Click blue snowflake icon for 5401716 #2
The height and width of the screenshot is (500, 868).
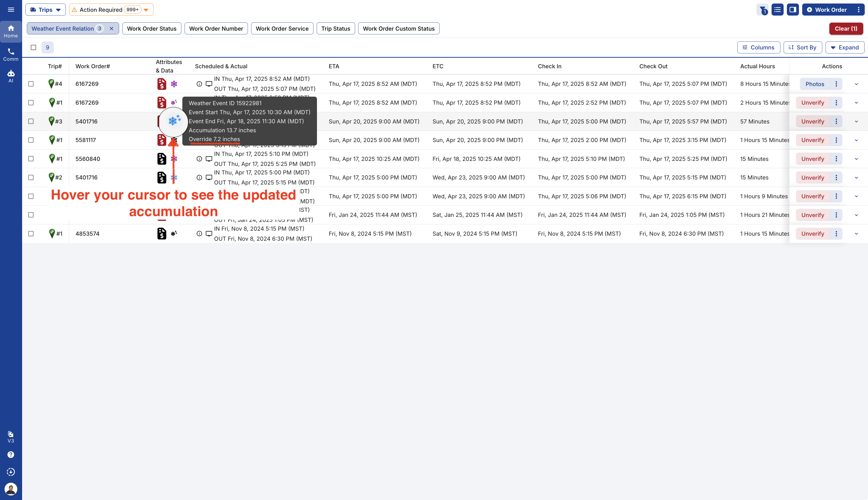tap(174, 177)
